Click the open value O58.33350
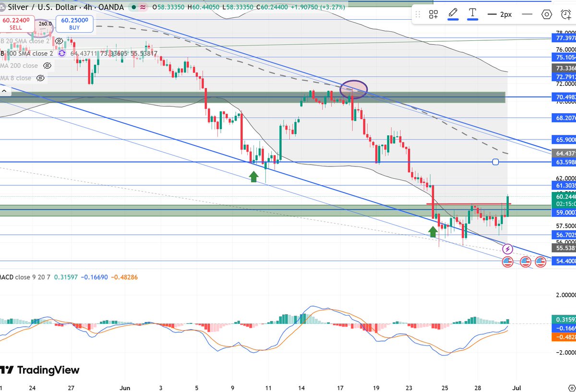Viewport: 576px width, 392px height. click(x=169, y=7)
